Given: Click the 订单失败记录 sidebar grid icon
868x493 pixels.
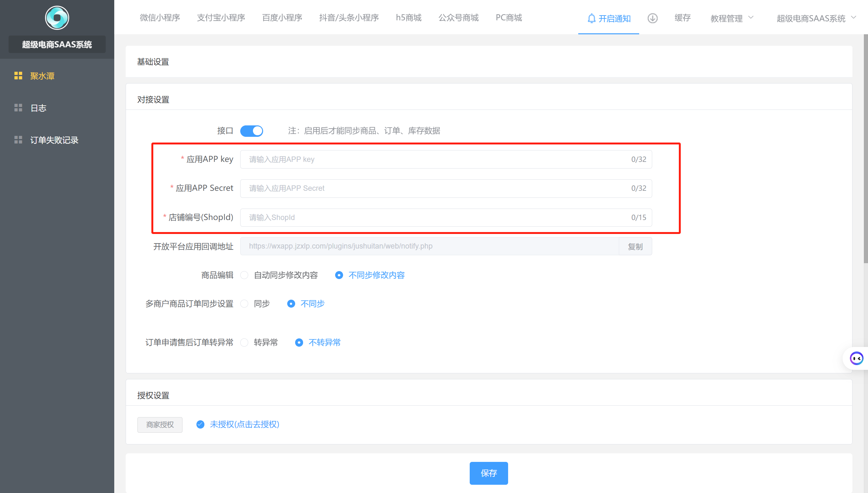Looking at the screenshot, I should pos(18,140).
